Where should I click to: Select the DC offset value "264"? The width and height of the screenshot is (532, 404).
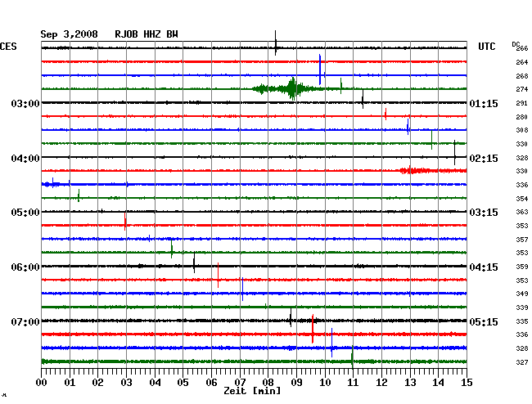click(x=522, y=62)
